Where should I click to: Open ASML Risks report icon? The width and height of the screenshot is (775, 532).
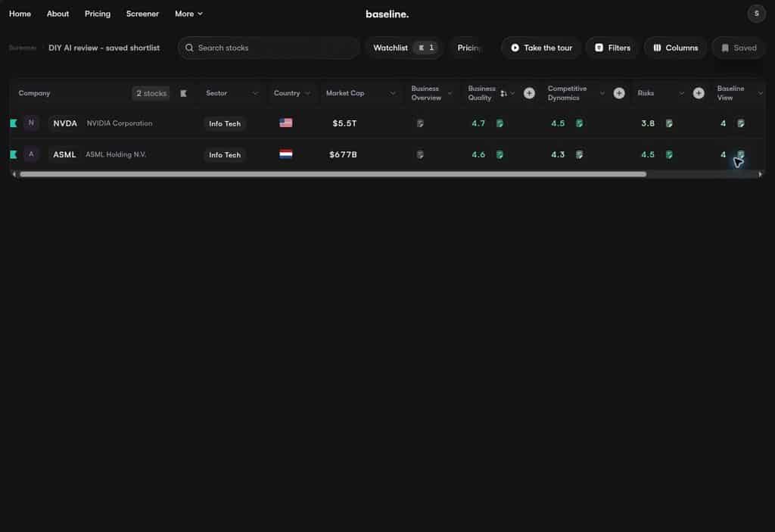[x=669, y=154]
